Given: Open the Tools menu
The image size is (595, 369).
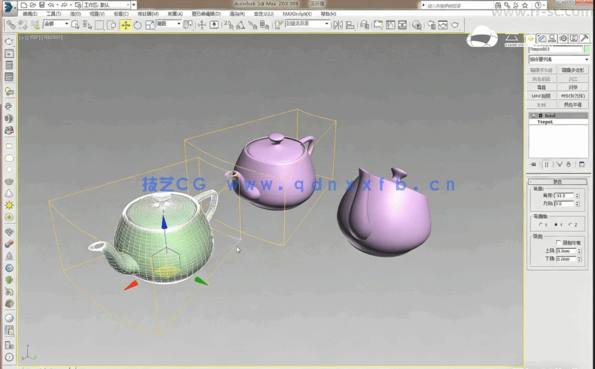Looking at the screenshot, I should point(54,14).
